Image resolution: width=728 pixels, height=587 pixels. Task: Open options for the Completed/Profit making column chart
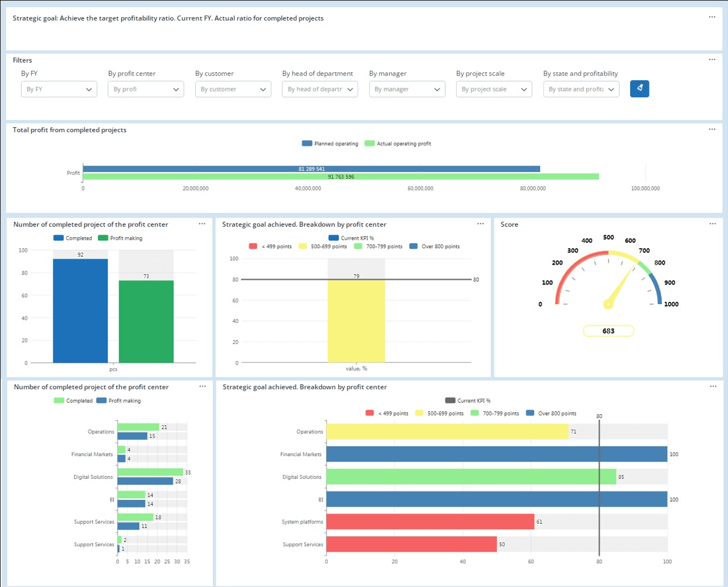coord(202,224)
